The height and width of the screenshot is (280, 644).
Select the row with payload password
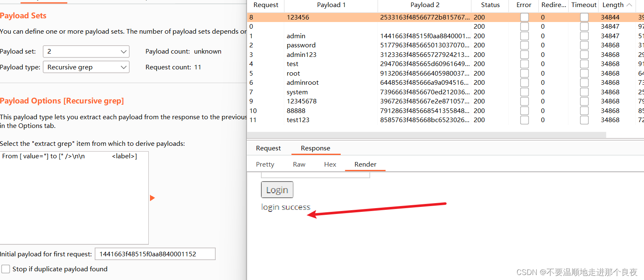coord(445,45)
